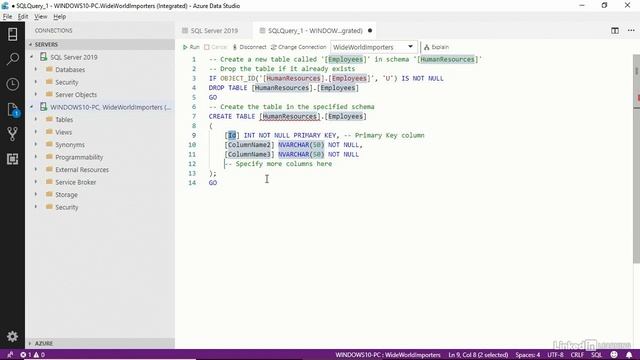Open the File menu
The image size is (640, 360).
click(7, 17)
